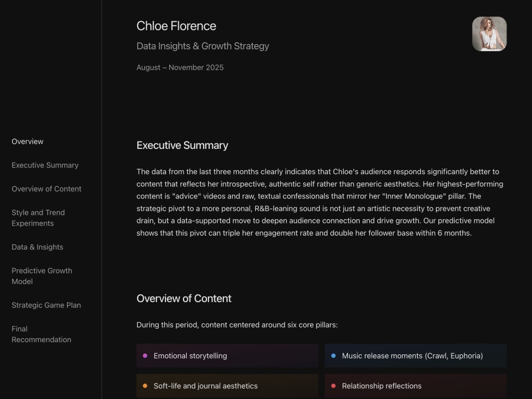Click the blue dot beside Music release moments

tap(333, 355)
